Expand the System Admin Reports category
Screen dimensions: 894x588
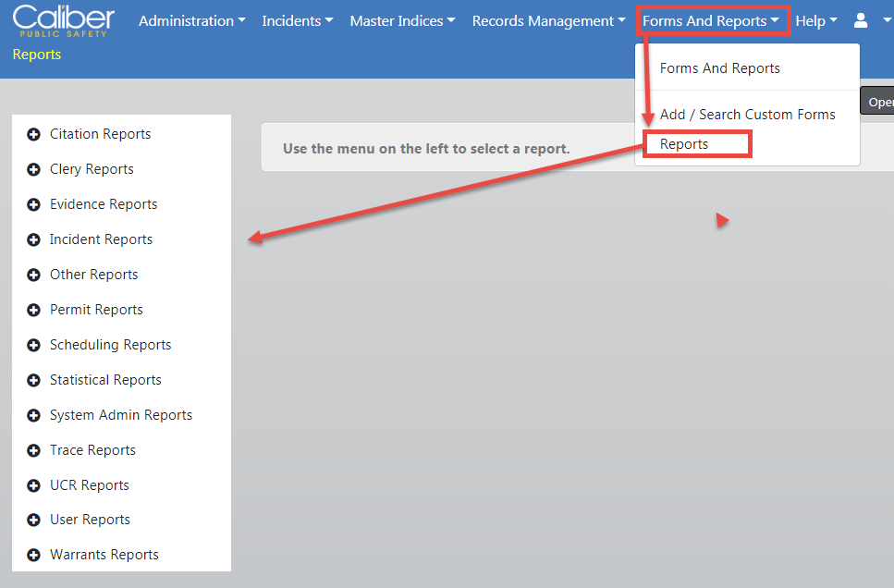pyautogui.click(x=120, y=415)
